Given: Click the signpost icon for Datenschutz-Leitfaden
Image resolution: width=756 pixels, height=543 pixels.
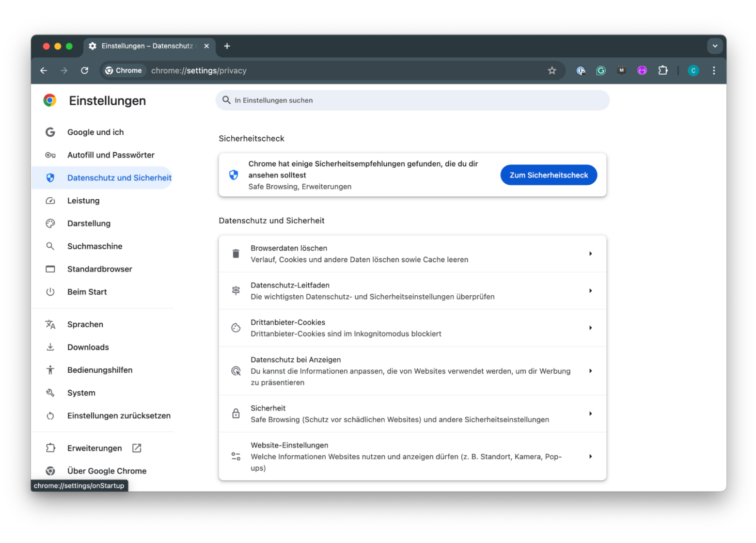Looking at the screenshot, I should [236, 291].
